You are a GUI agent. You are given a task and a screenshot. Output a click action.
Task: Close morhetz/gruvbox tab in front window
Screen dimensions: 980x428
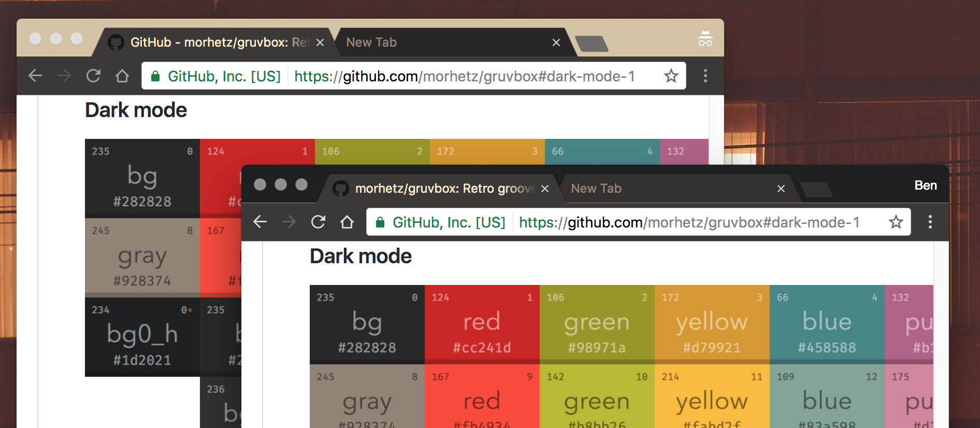click(x=545, y=189)
